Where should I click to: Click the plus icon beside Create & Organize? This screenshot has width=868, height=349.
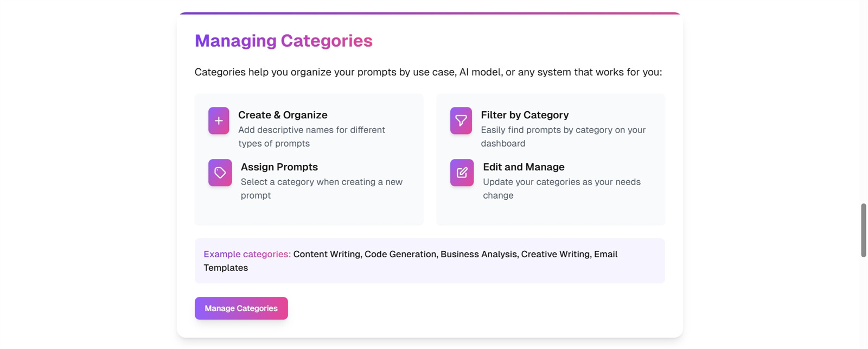point(219,120)
